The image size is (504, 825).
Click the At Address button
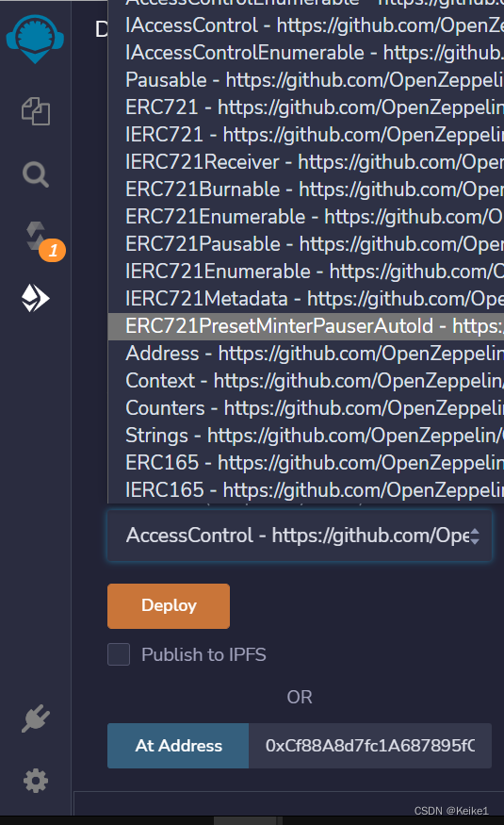pyautogui.click(x=178, y=746)
